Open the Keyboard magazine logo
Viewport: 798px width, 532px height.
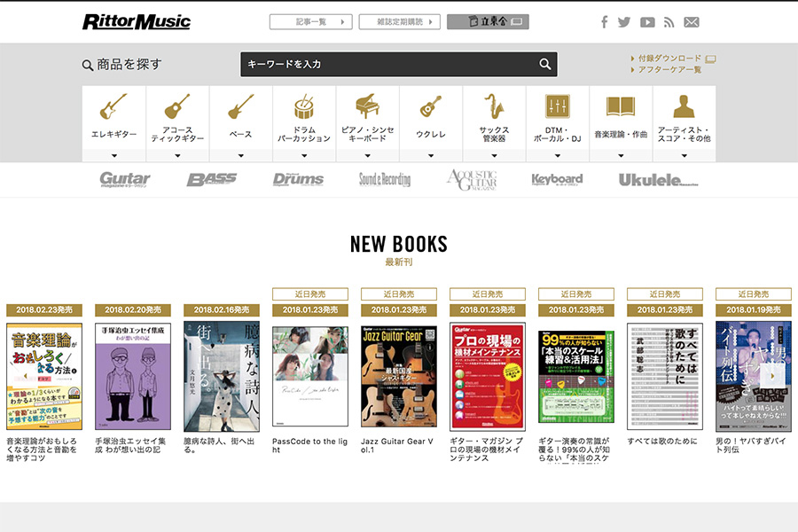click(x=558, y=180)
